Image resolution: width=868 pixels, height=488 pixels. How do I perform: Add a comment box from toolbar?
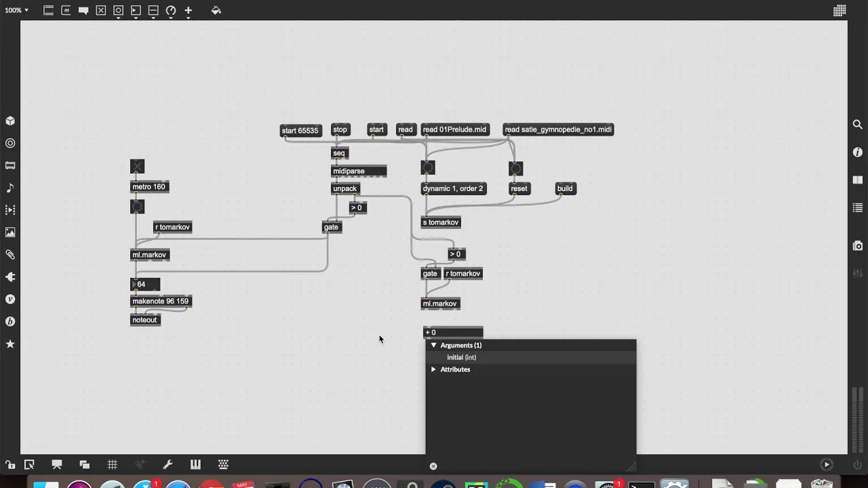tap(83, 10)
